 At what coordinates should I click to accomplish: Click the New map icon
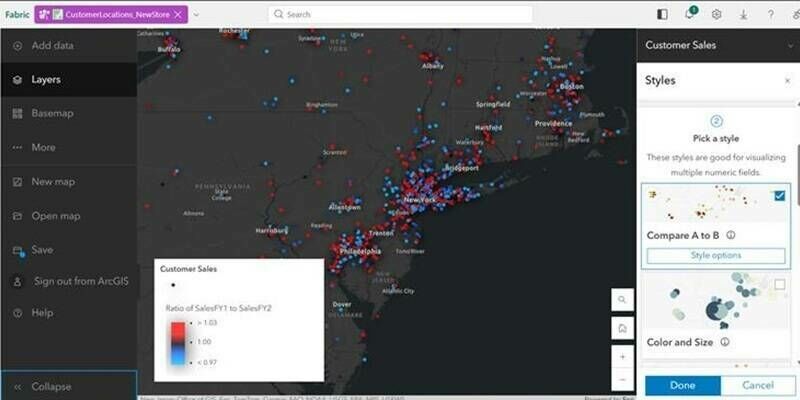pyautogui.click(x=17, y=182)
